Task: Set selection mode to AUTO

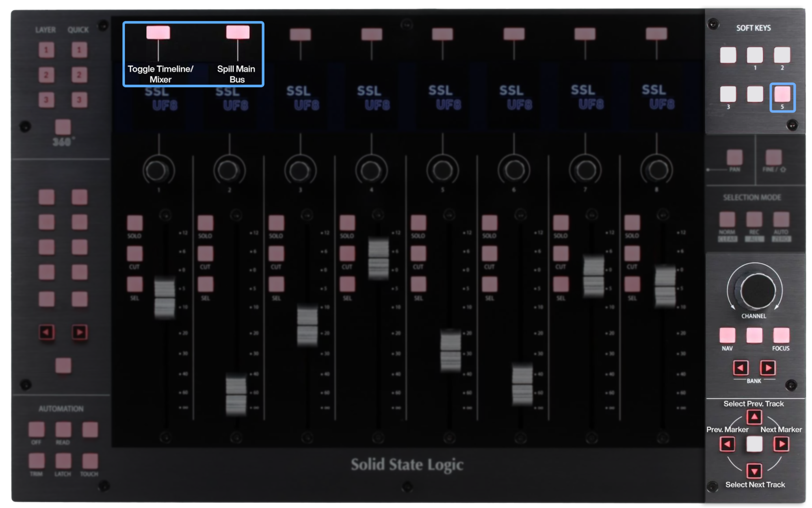Action: coord(781,219)
